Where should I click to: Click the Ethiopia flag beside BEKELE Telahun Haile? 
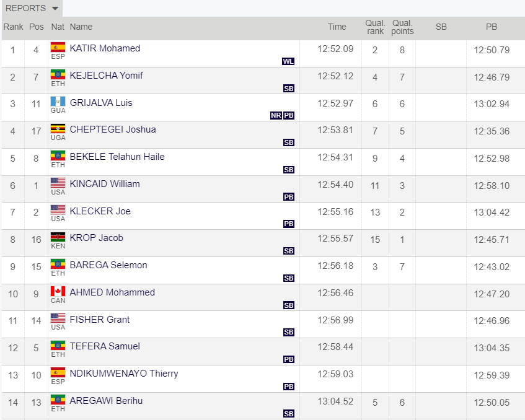pyautogui.click(x=58, y=155)
